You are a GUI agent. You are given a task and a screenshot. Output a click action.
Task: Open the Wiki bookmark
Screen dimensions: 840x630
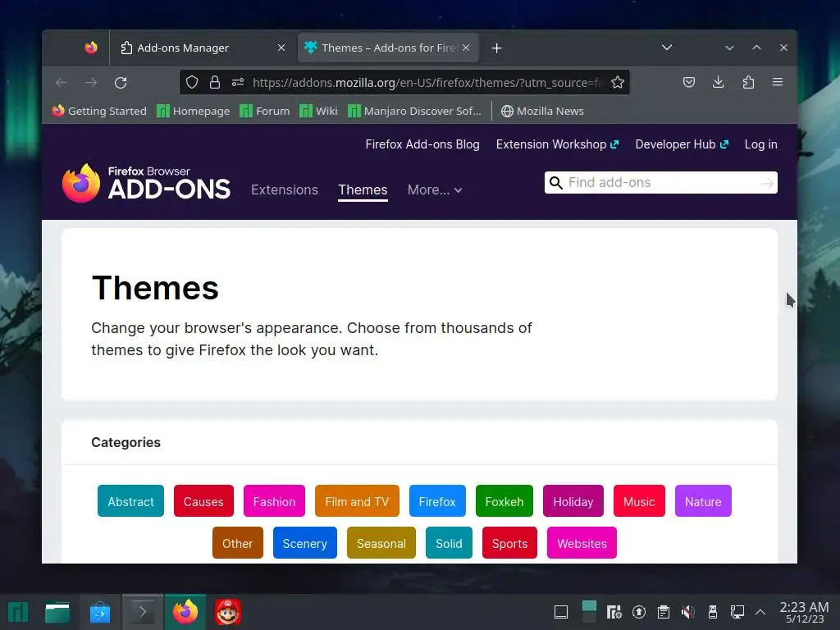point(319,111)
